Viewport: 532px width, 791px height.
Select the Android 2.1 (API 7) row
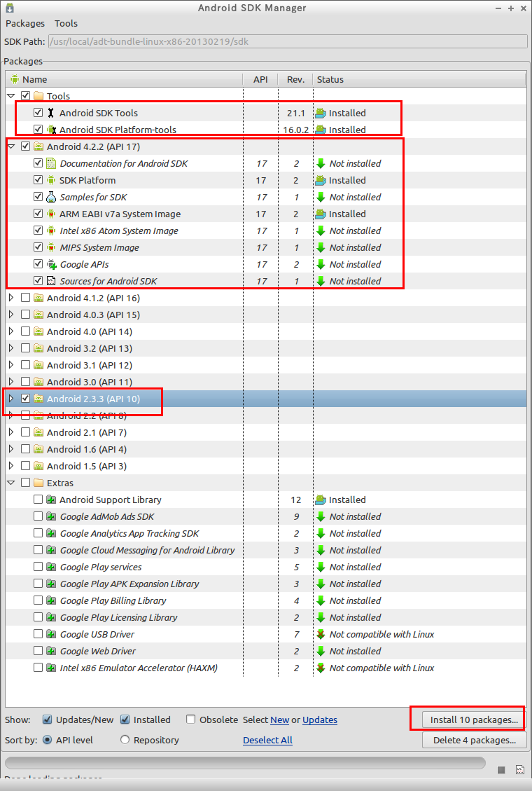click(x=266, y=432)
